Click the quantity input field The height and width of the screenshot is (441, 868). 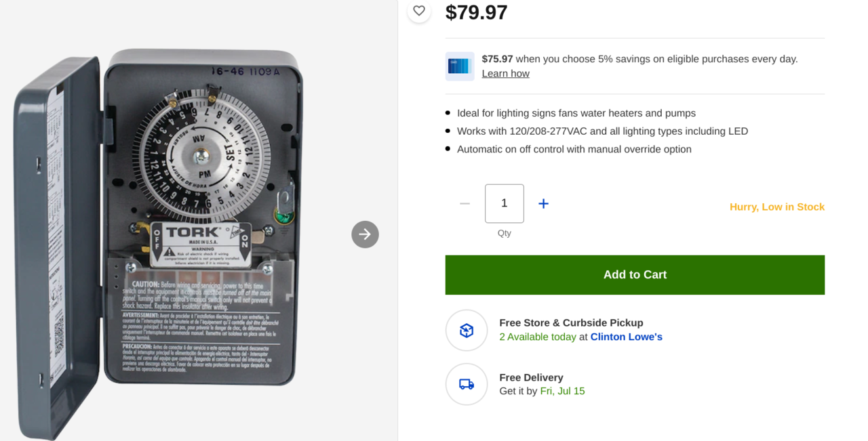tap(504, 203)
